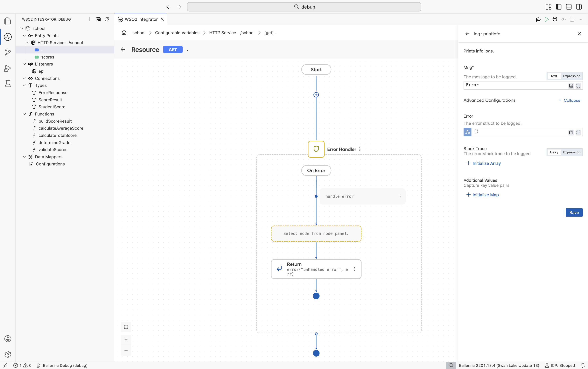Viewport: 588px width, 369px height.
Task: Expand editor icon in Msg field
Action: (578, 86)
